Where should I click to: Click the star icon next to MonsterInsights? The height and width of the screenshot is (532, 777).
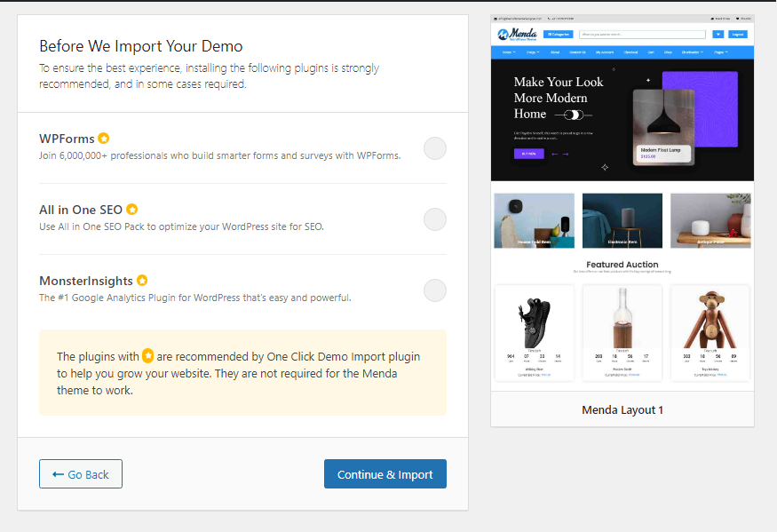(142, 281)
